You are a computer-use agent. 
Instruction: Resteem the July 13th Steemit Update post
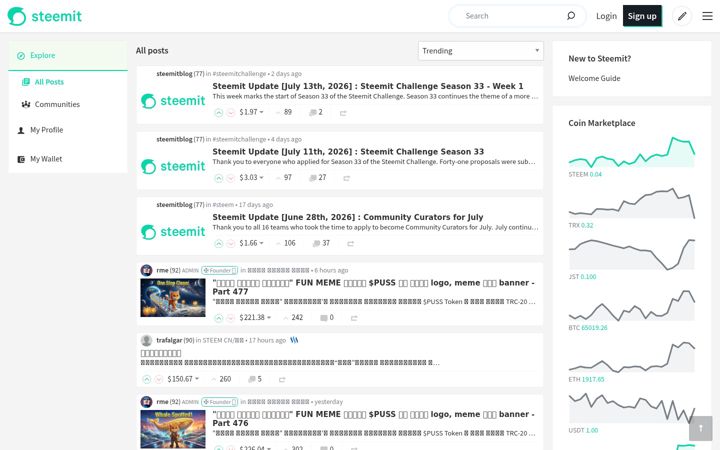pos(343,113)
